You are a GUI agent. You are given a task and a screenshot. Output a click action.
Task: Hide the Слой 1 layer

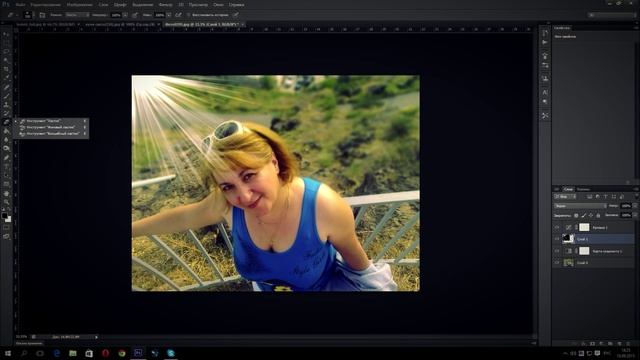[557, 239]
